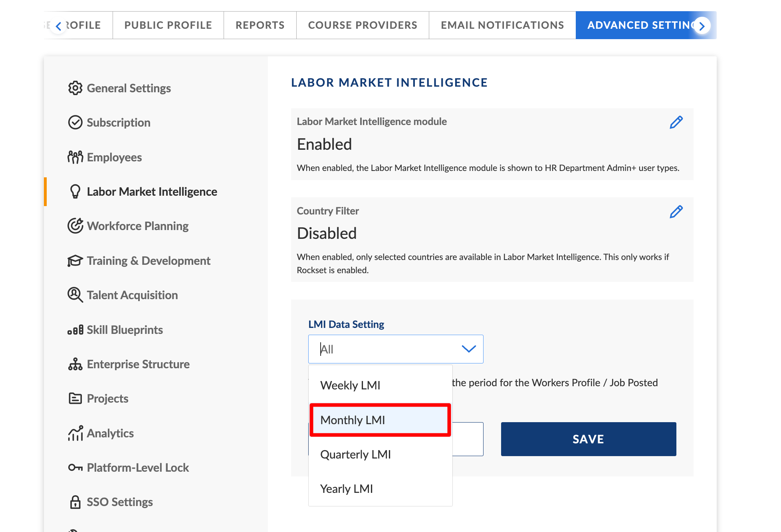Expand the LMI Data Setting dropdown arrow
Screen dimensions: 781x532
point(468,349)
